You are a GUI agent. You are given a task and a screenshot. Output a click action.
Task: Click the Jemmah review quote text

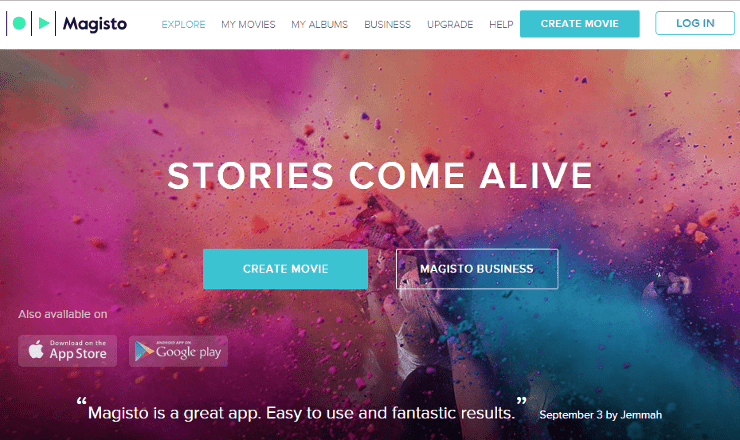[301, 413]
